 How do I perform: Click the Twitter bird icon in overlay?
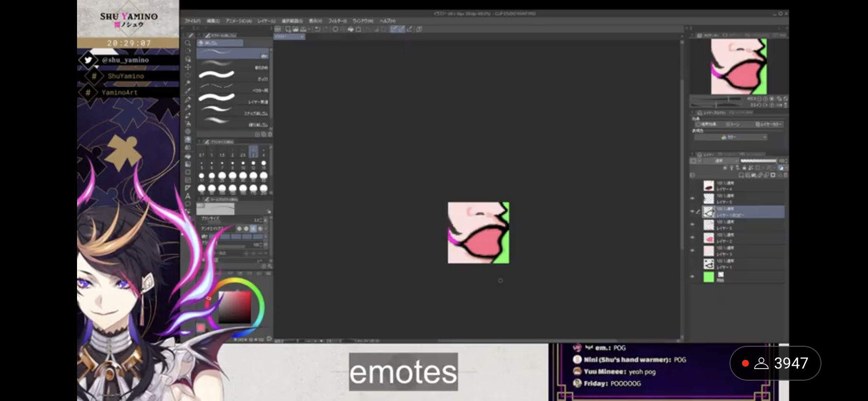[x=88, y=60]
